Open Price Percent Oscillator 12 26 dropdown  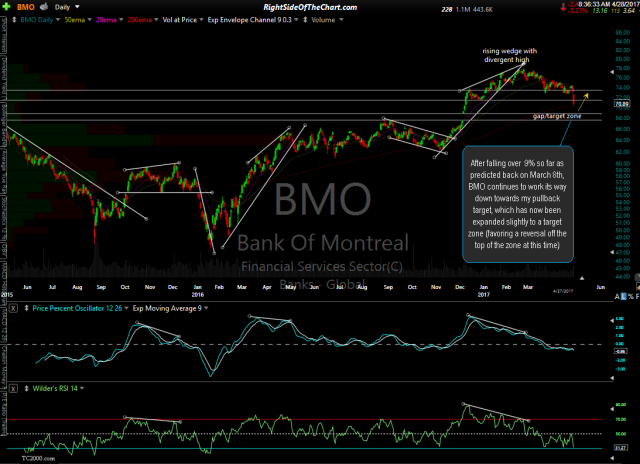(126, 308)
